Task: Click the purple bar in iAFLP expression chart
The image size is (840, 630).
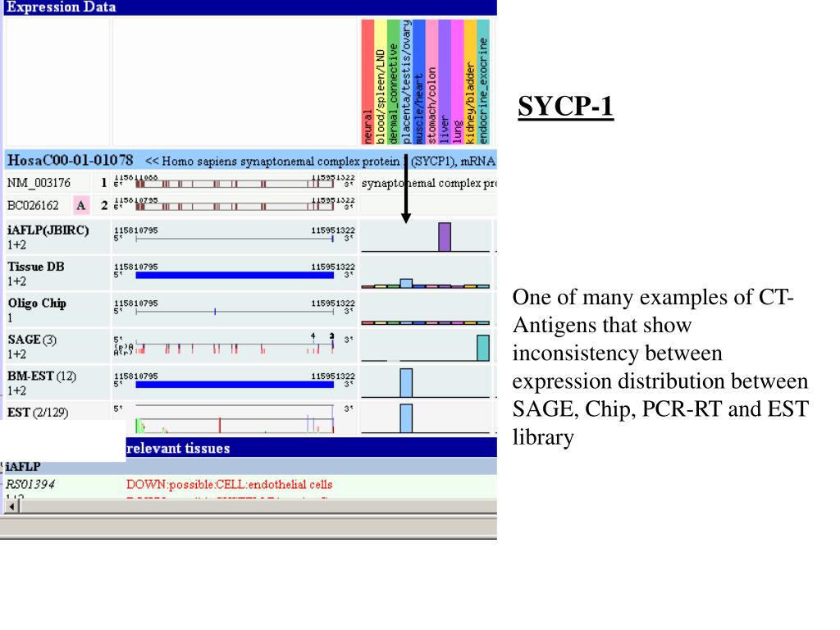Action: (x=445, y=237)
